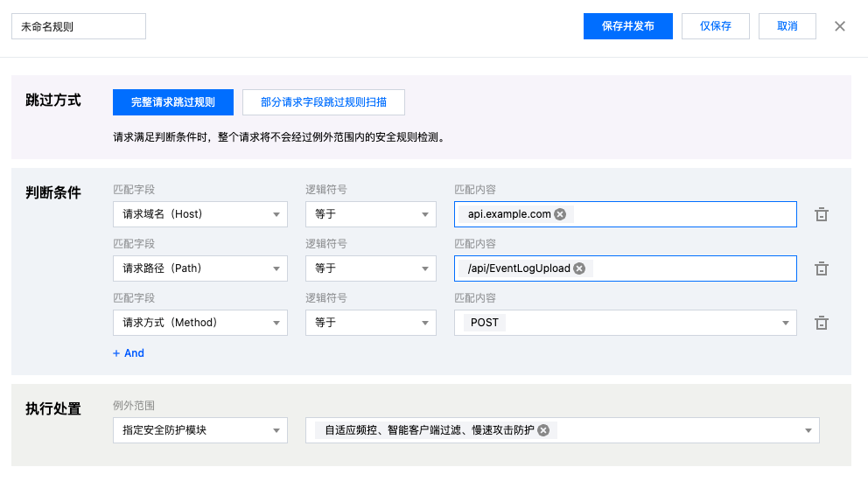Delete the Path condition row
Screen dimensions: 868x488
coord(821,268)
